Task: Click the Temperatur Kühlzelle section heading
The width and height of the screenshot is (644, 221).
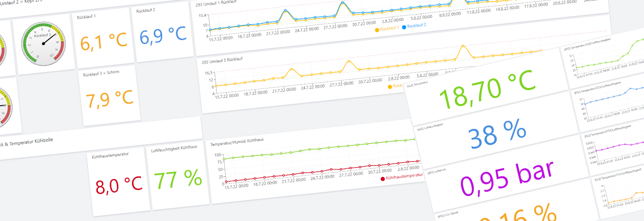Action: (x=27, y=142)
